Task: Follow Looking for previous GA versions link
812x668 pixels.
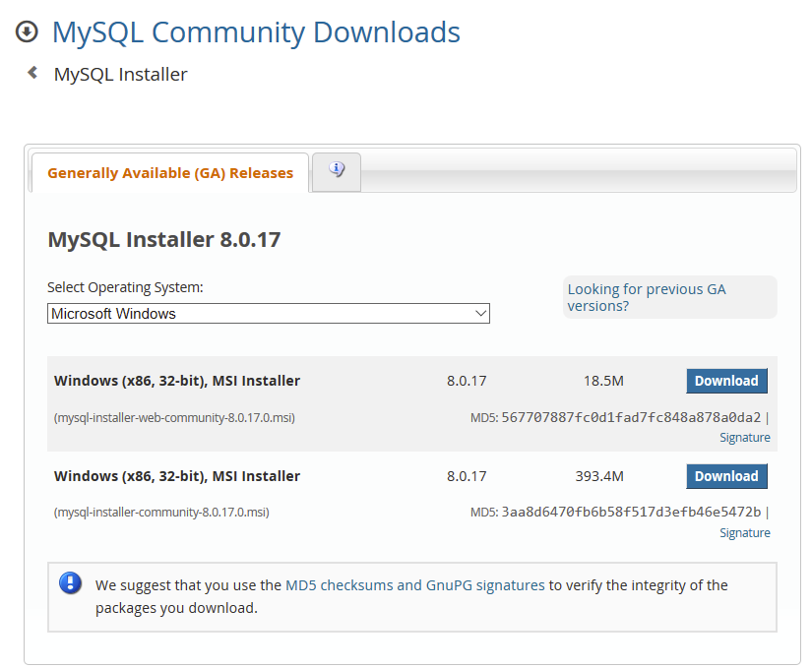Action: click(x=647, y=297)
